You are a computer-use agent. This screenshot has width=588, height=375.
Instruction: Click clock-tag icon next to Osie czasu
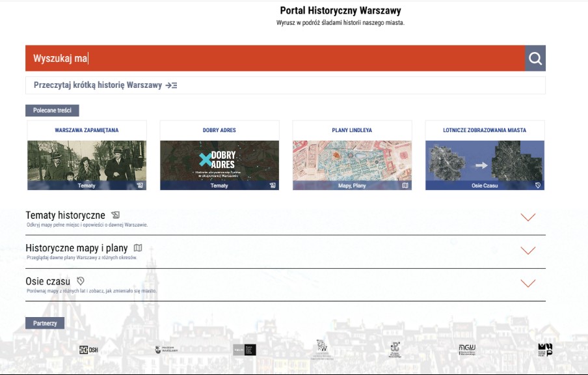pyautogui.click(x=81, y=281)
